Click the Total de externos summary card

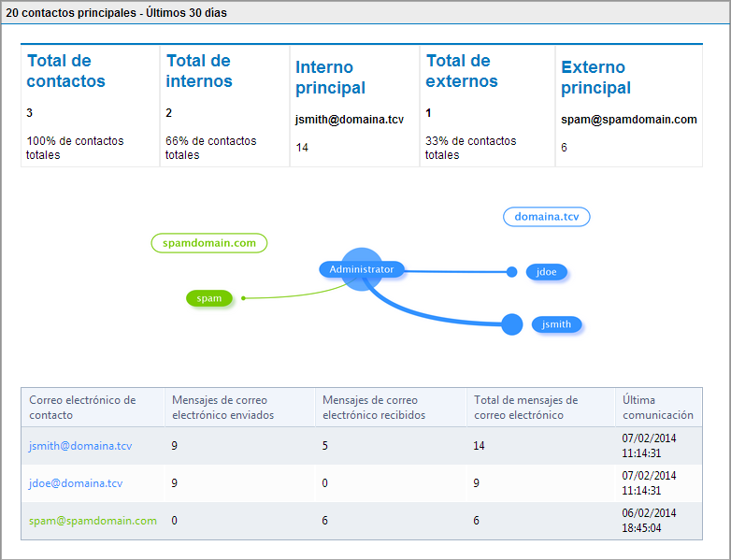[x=487, y=106]
